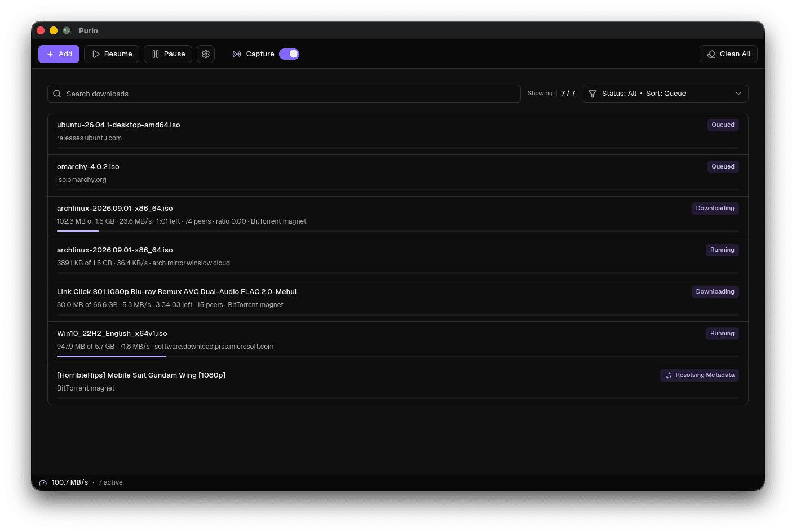Click the Running badge on the Win10 row
This screenshot has height=532, width=796.
coord(722,334)
